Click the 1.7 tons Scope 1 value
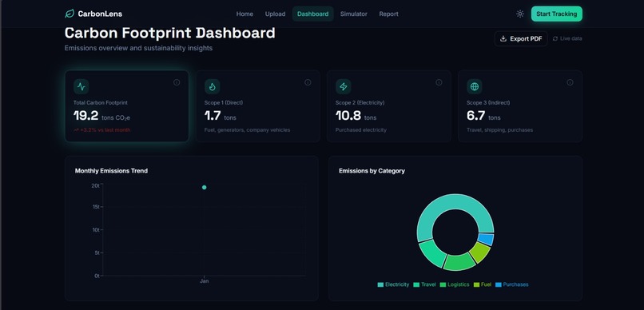 click(221, 116)
